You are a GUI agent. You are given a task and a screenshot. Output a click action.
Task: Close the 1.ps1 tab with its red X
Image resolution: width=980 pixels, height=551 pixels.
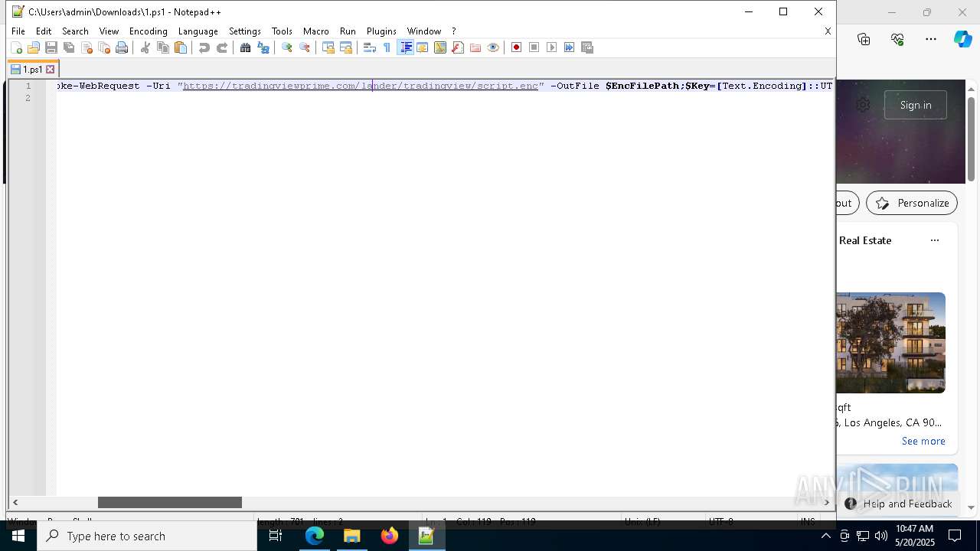51,70
